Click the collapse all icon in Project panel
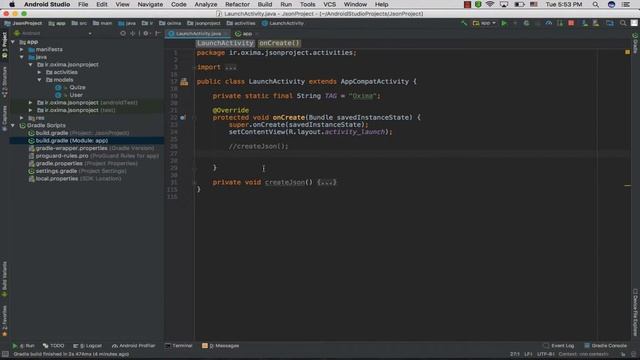640x360 pixels. [133, 33]
